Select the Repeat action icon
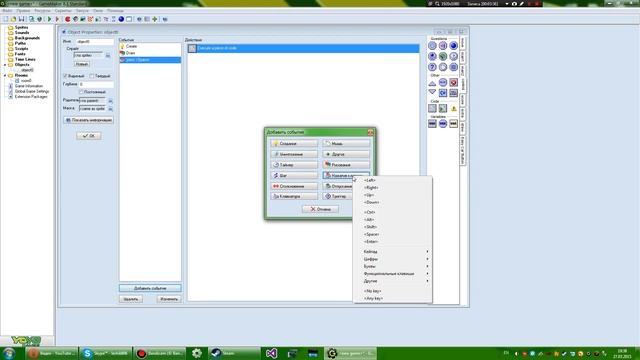This screenshot has height=360, width=640. pyautogui.click(x=443, y=93)
